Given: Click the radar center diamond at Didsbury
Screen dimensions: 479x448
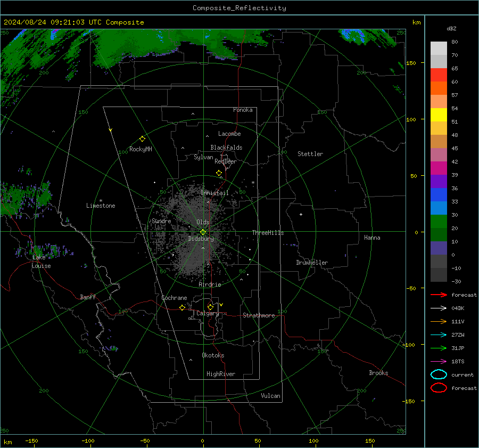Looking at the screenshot, I should point(203,232).
